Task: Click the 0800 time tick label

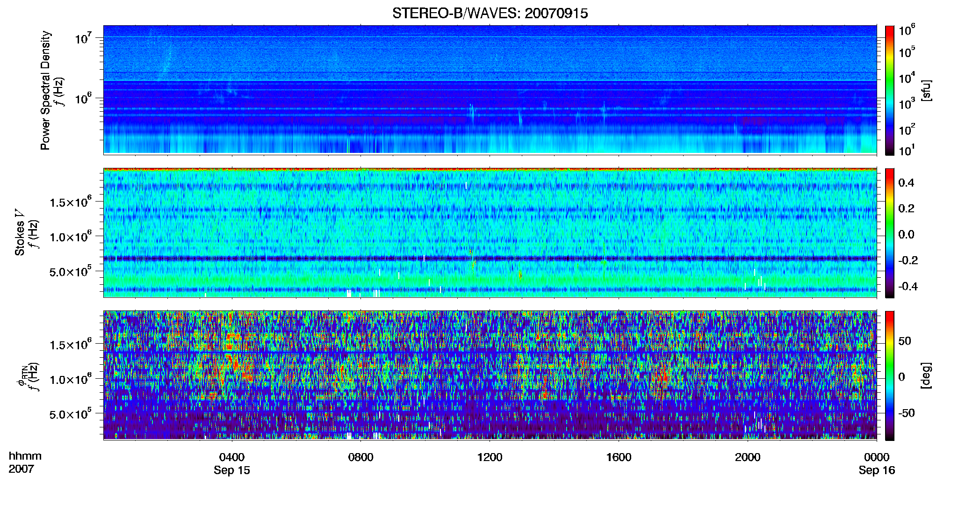Action: coord(360,457)
